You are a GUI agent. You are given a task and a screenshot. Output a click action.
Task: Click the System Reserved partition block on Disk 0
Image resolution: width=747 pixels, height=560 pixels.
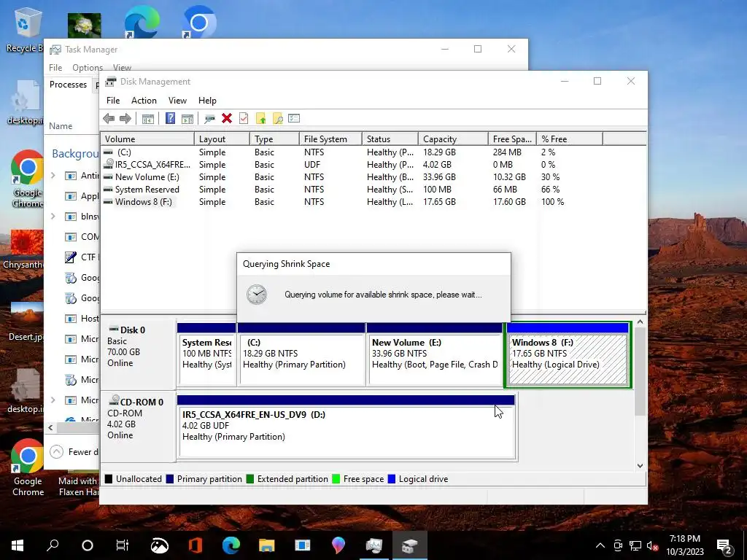click(x=206, y=354)
